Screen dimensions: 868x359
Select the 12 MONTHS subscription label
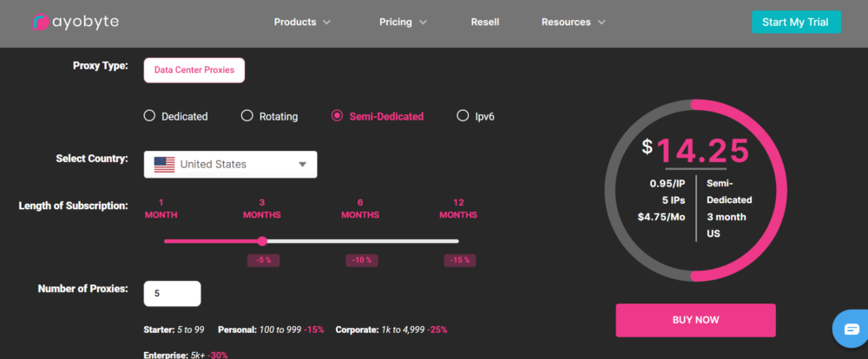458,208
